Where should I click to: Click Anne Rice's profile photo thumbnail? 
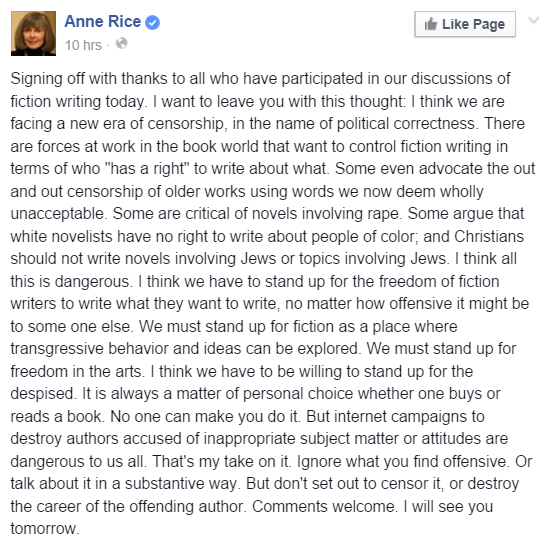click(x=33, y=33)
